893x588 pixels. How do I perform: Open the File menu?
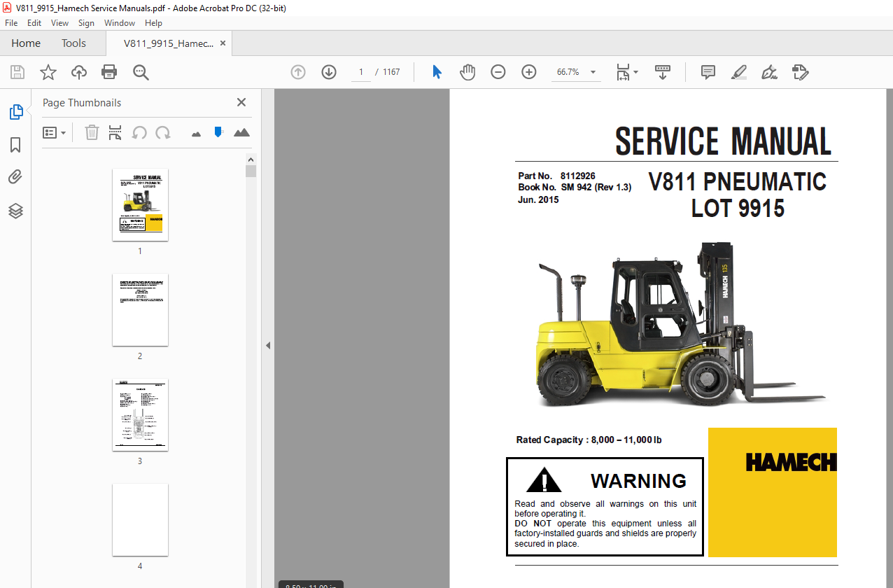tap(11, 23)
